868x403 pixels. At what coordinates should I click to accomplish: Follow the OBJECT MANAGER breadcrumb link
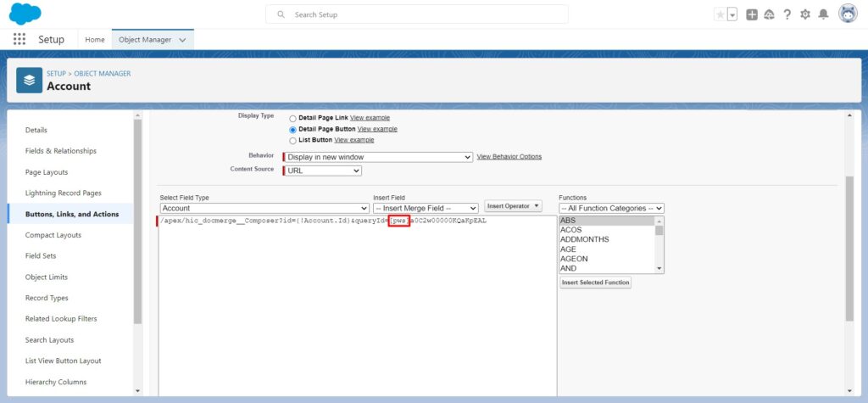coord(103,73)
